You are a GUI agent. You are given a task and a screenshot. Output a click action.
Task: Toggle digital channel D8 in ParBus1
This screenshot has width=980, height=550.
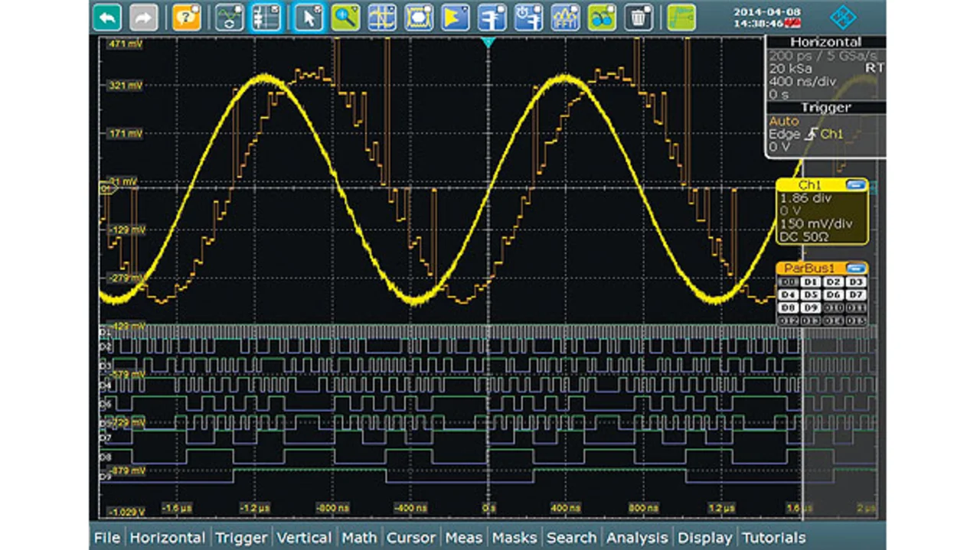787,308
